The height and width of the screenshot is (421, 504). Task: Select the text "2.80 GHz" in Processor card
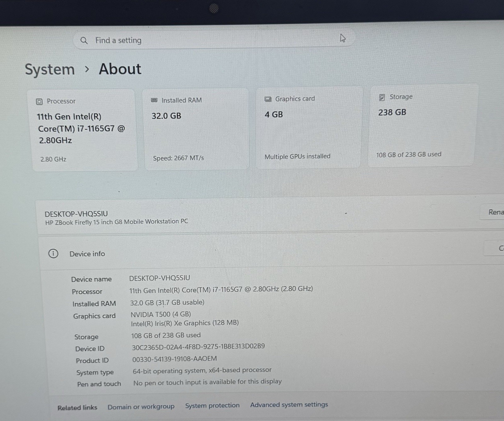coord(53,159)
